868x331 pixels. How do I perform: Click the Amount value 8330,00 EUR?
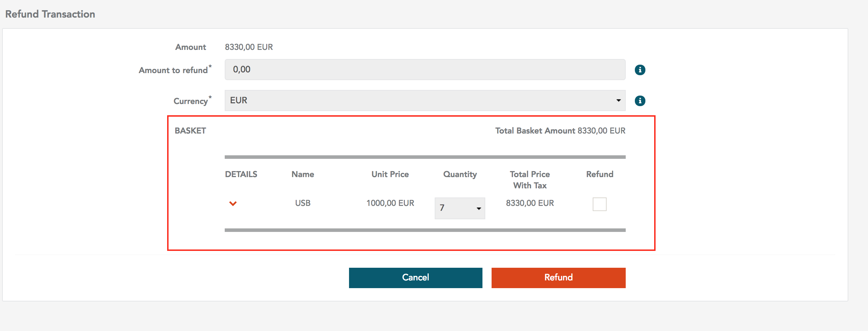[249, 47]
